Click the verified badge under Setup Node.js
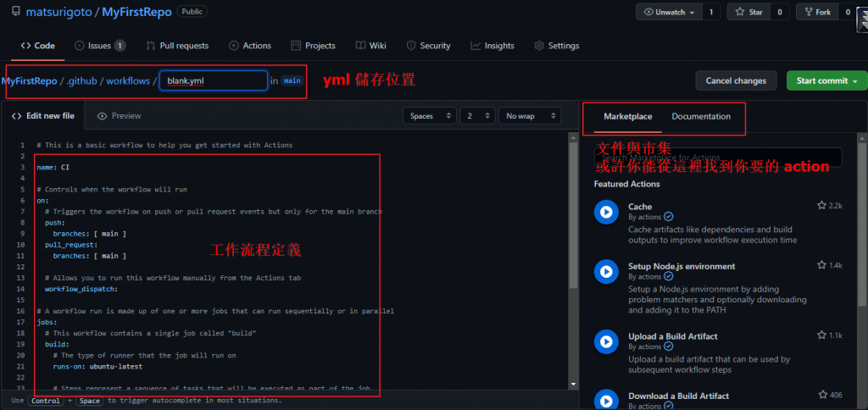 668,276
